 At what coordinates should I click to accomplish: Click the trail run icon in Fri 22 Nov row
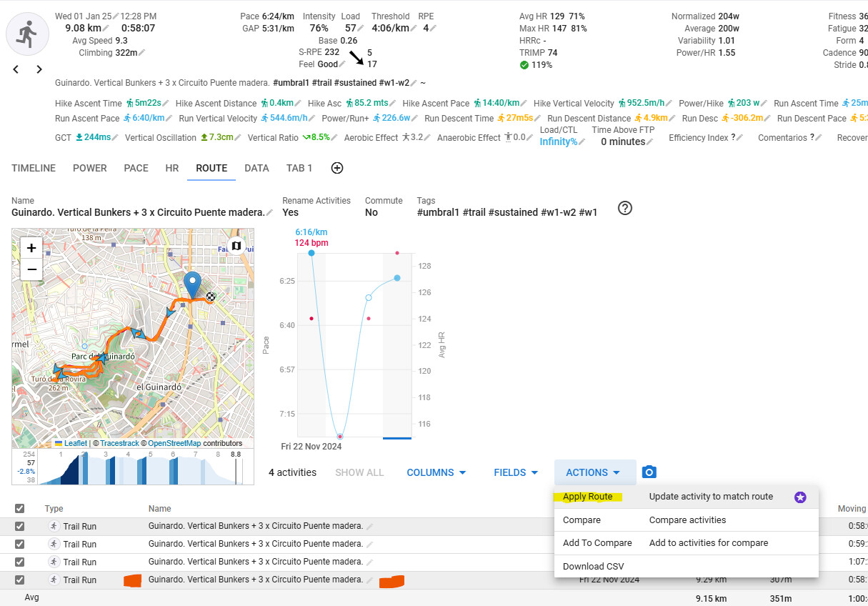coord(54,580)
